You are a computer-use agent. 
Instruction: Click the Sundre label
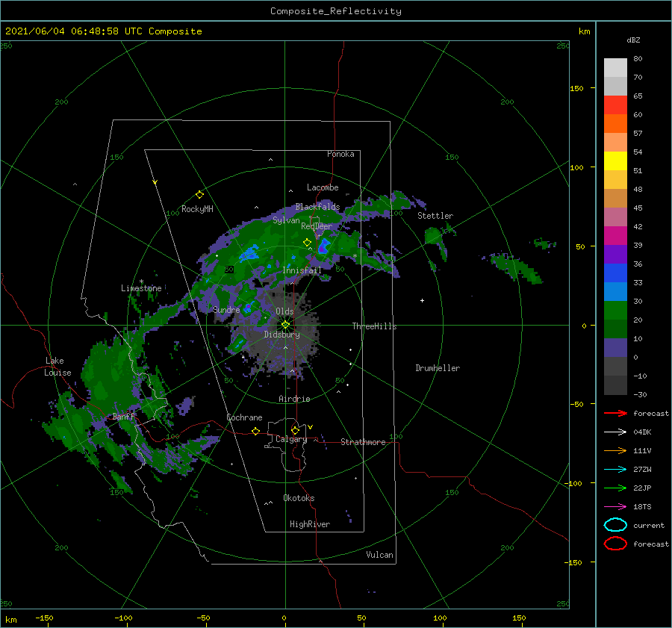click(226, 309)
